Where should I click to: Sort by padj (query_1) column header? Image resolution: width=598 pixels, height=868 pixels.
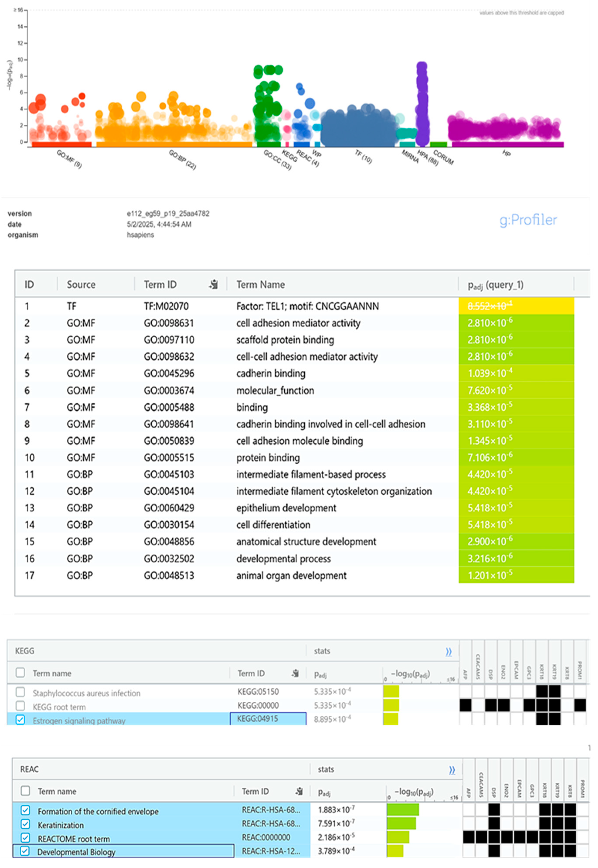(x=495, y=286)
